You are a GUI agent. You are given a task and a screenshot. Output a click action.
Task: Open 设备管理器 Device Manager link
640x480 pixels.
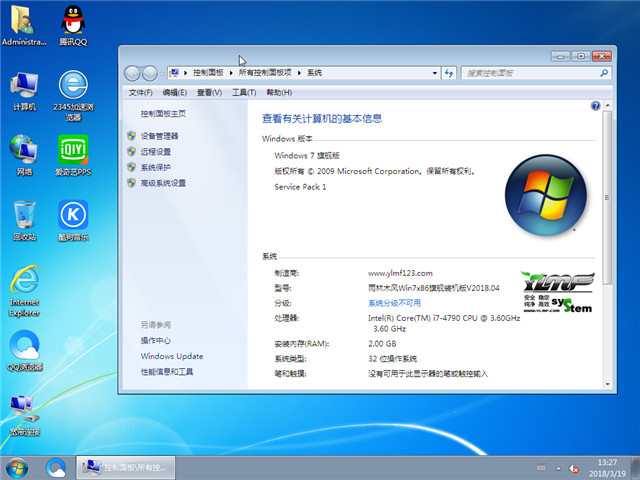pyautogui.click(x=159, y=136)
